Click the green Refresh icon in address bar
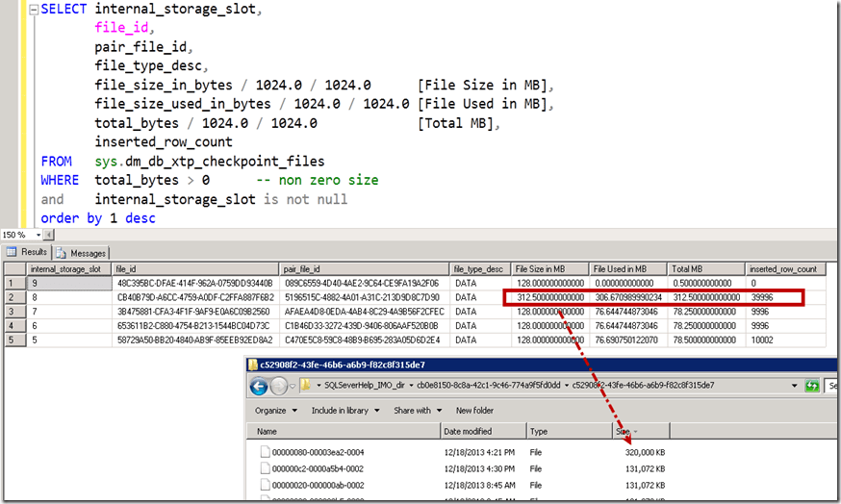 point(809,386)
